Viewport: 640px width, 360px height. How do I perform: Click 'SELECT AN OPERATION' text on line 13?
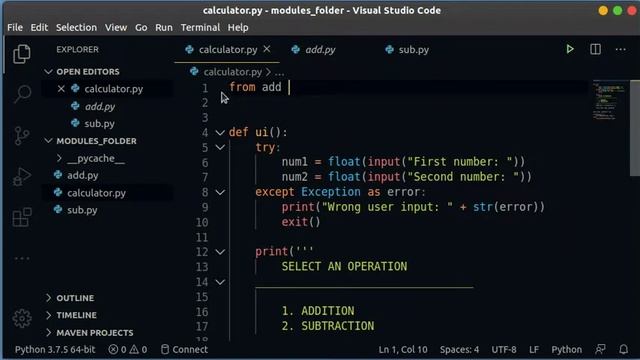(344, 267)
